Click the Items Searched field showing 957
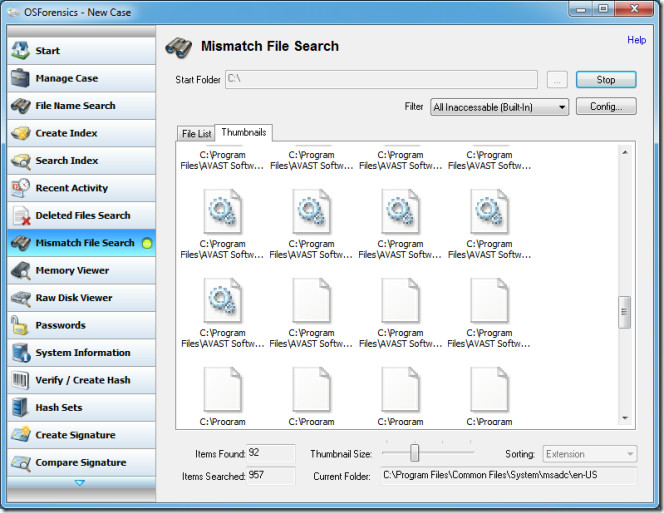 (x=271, y=475)
